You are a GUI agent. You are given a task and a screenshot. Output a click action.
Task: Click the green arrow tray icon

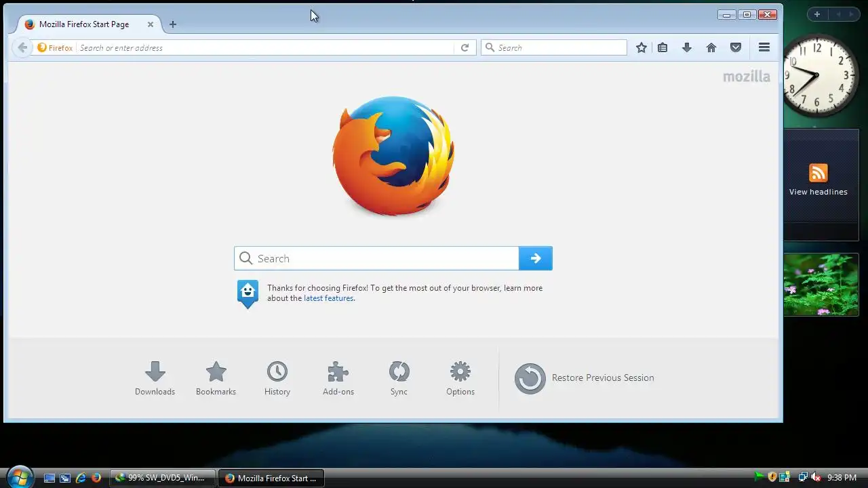coord(759,478)
